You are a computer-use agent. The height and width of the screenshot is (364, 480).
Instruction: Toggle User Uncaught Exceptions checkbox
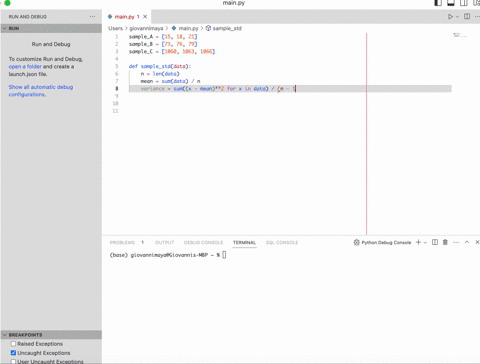point(13,361)
